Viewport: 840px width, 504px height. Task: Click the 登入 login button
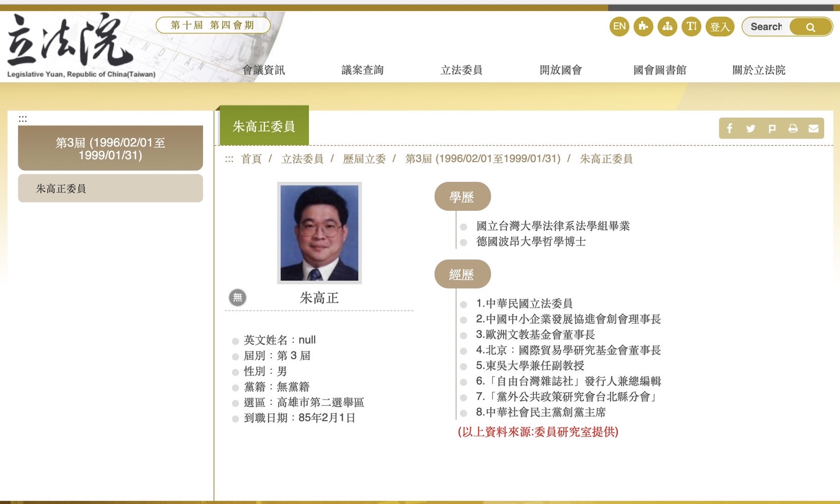tap(719, 26)
